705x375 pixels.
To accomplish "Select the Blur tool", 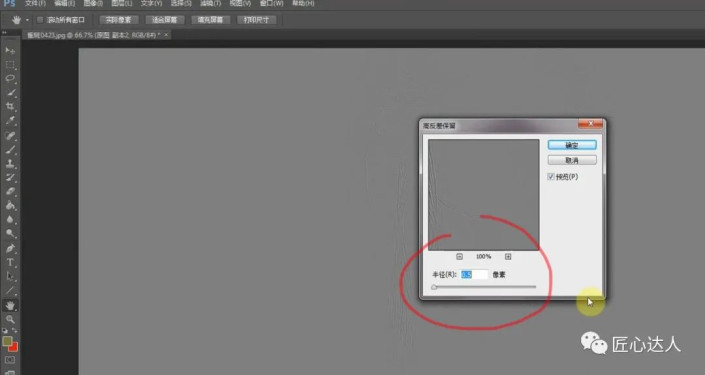I will coord(10,219).
